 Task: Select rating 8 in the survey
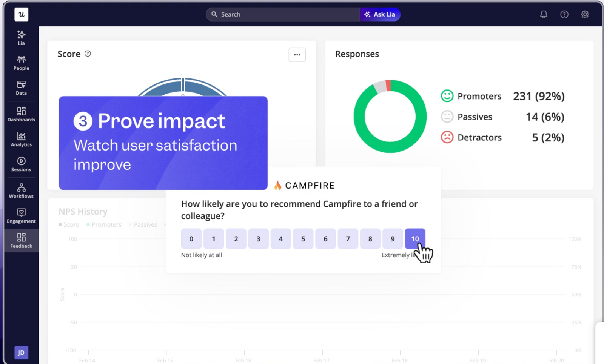point(370,239)
